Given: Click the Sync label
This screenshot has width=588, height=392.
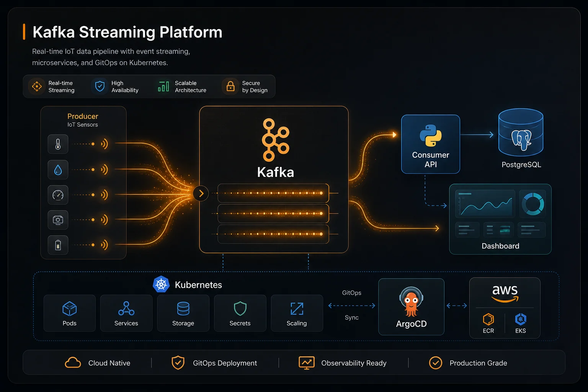Looking at the screenshot, I should click(x=352, y=317).
